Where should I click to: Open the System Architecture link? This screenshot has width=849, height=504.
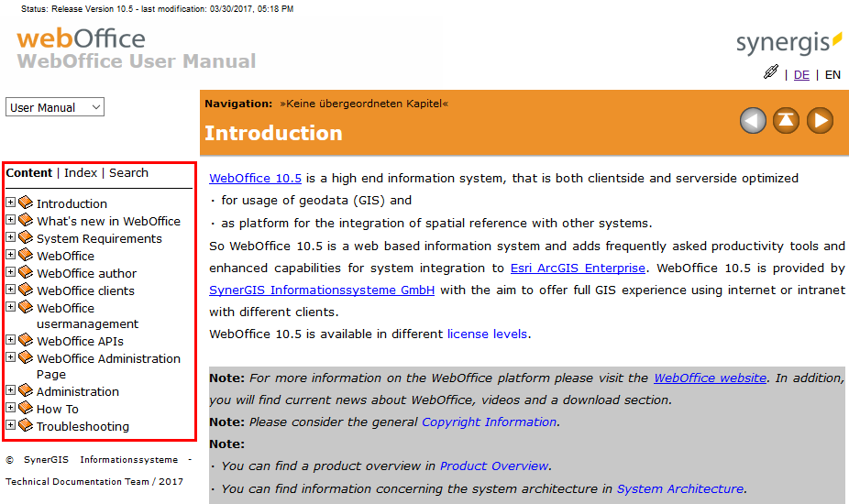(x=680, y=488)
